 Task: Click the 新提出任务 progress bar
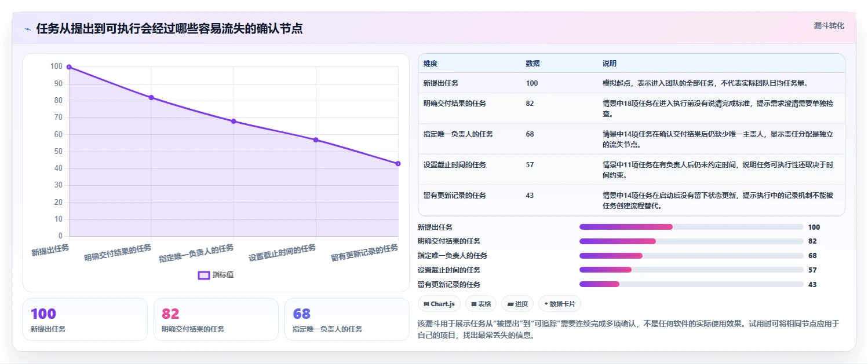point(691,227)
